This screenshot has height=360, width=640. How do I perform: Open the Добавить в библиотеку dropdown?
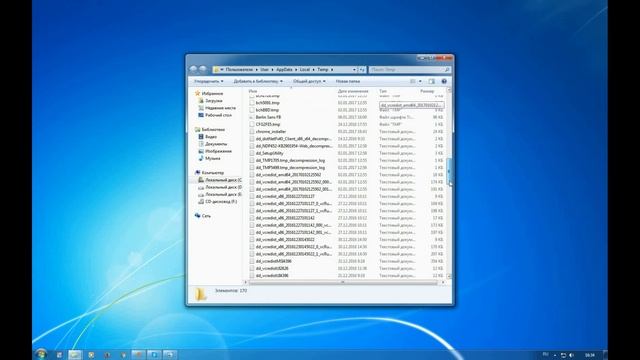[258, 81]
